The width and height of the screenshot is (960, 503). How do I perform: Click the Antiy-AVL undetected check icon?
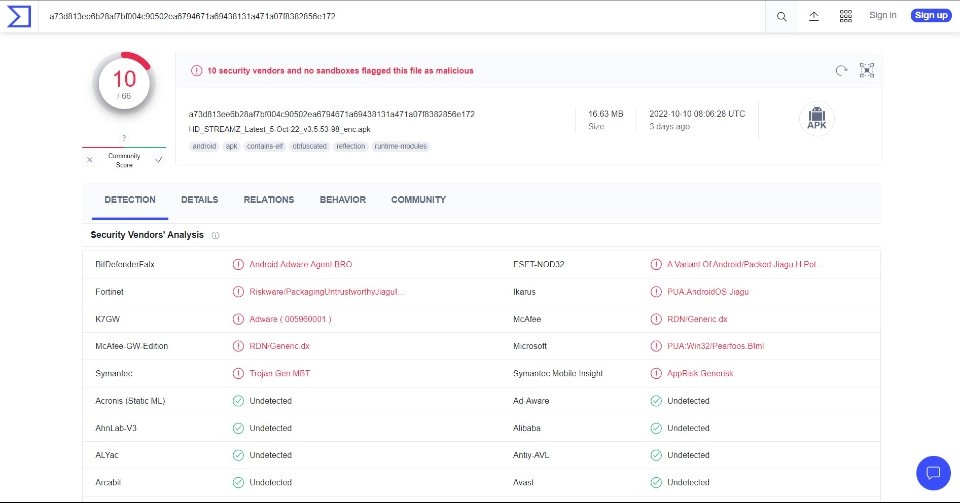(656, 455)
